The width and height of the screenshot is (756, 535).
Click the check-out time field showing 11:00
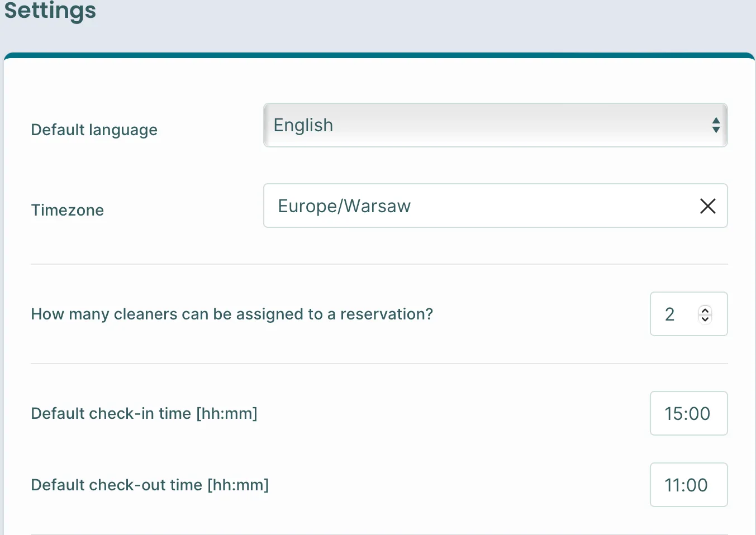click(688, 485)
